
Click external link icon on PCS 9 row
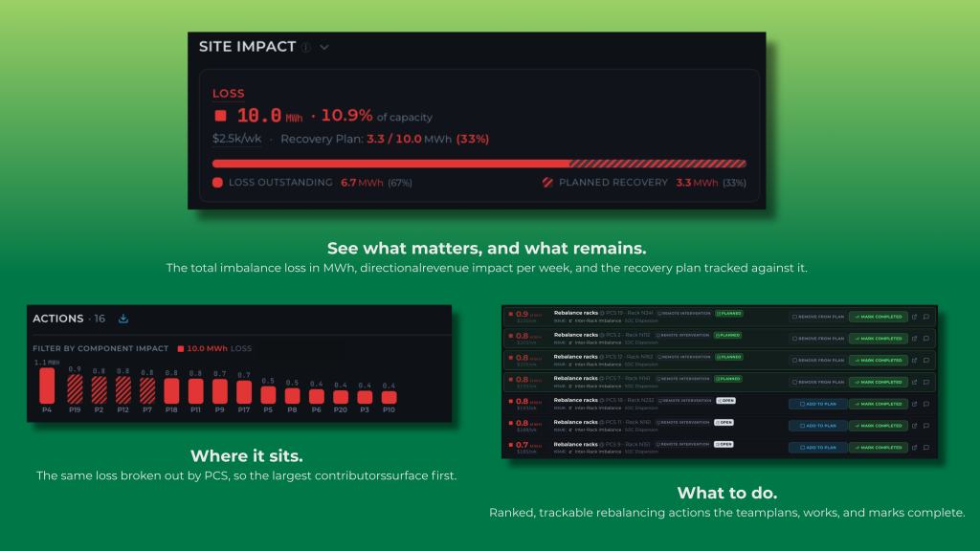(x=914, y=448)
